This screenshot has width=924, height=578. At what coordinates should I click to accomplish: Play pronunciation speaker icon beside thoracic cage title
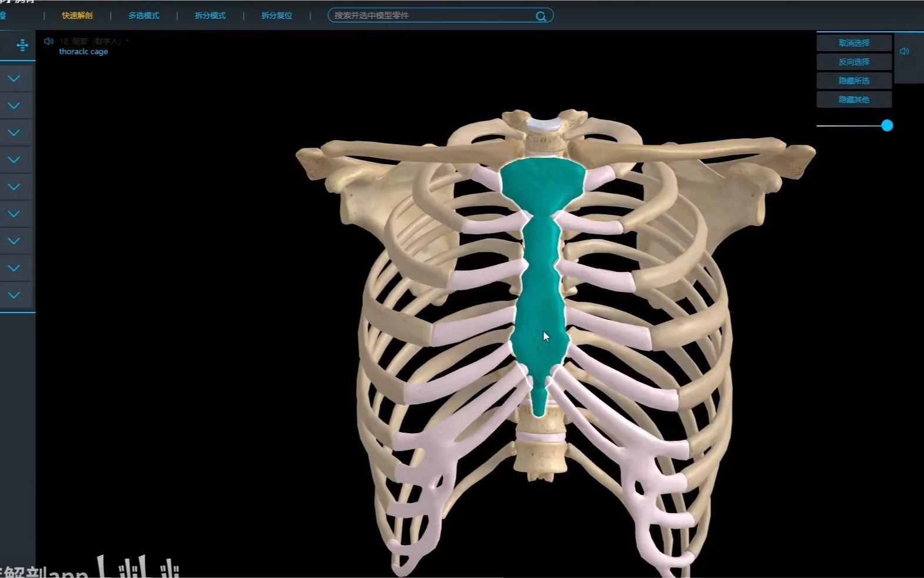49,41
